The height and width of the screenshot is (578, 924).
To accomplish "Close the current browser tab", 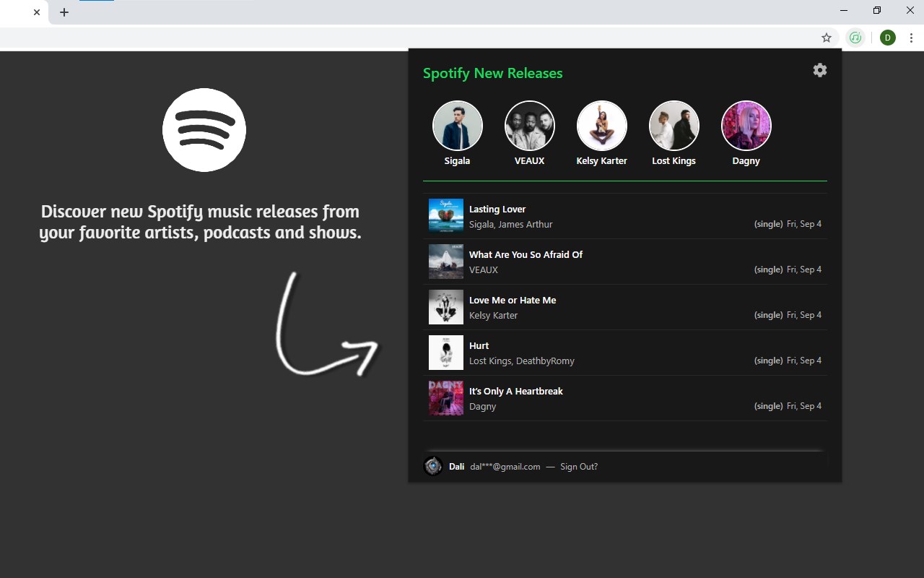I will pos(37,12).
